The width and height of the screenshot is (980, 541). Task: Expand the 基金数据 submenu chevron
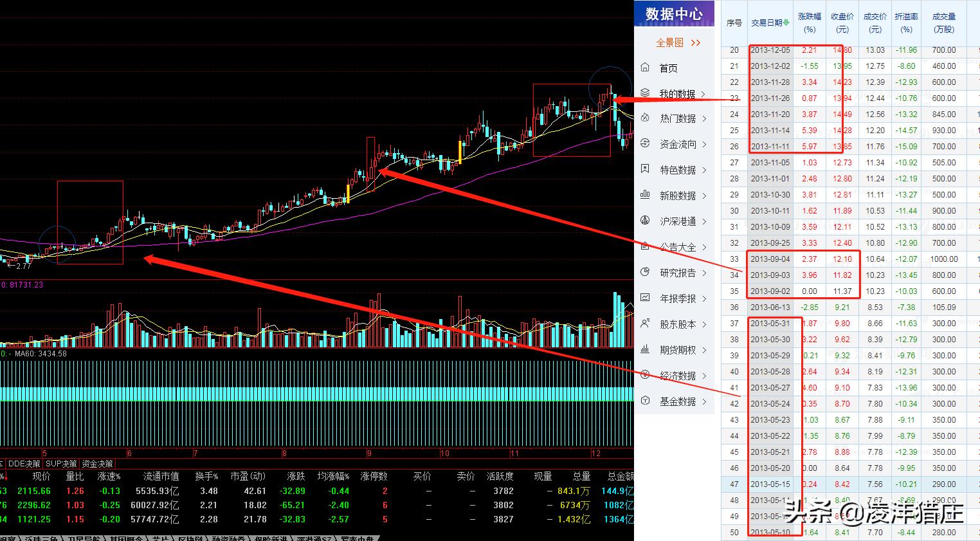(703, 402)
